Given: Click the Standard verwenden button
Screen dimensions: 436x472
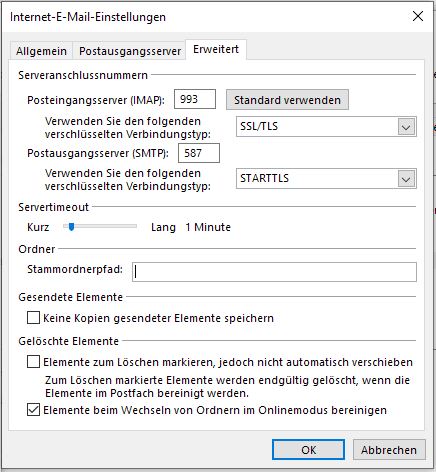Looking at the screenshot, I should tap(287, 100).
